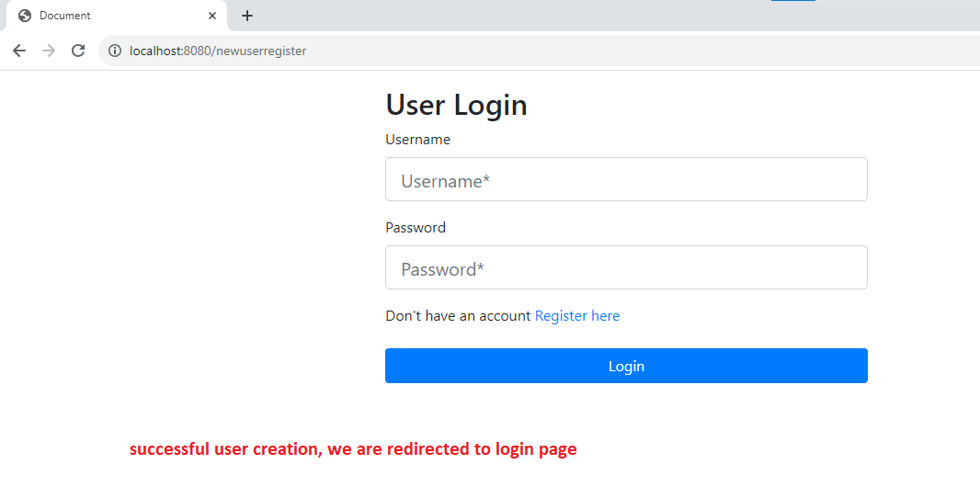Close the Document tab
Viewport: 980px width, 487px height.
click(x=212, y=16)
